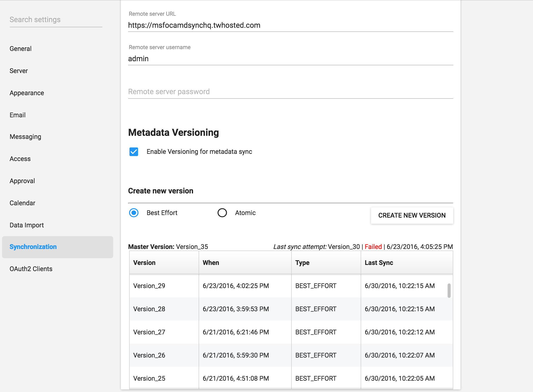
Task: Navigate to Approval settings
Action: coord(22,181)
